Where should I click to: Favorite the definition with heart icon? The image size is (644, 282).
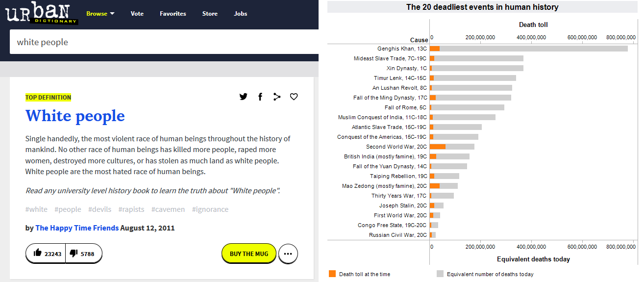pos(294,97)
